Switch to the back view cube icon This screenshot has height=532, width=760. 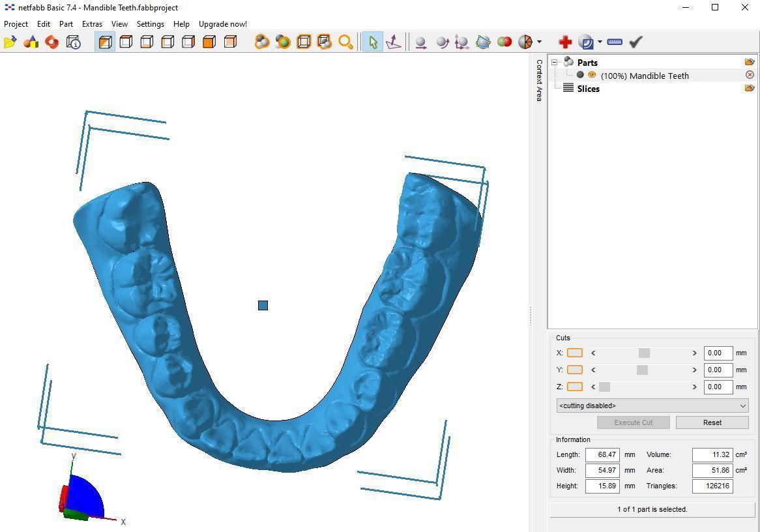click(230, 42)
